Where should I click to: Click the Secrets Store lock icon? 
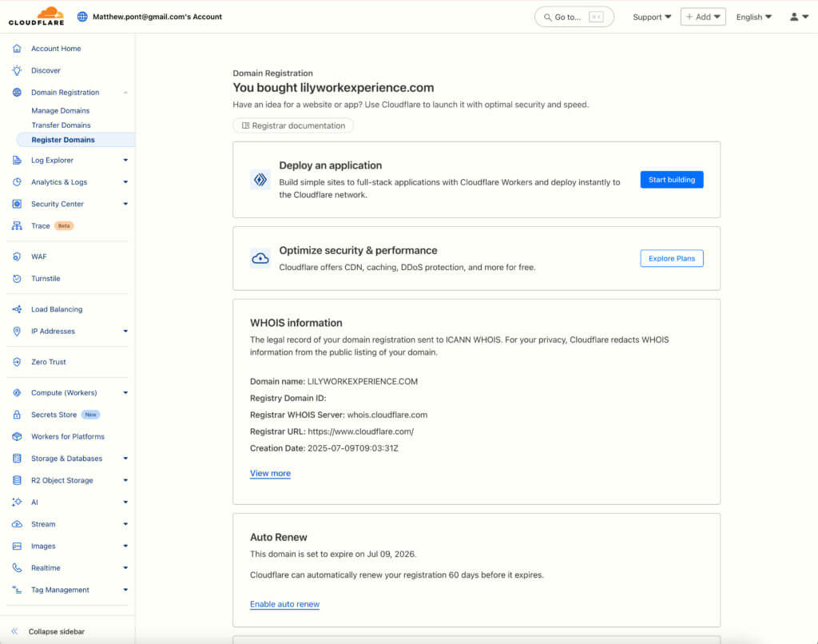click(17, 415)
